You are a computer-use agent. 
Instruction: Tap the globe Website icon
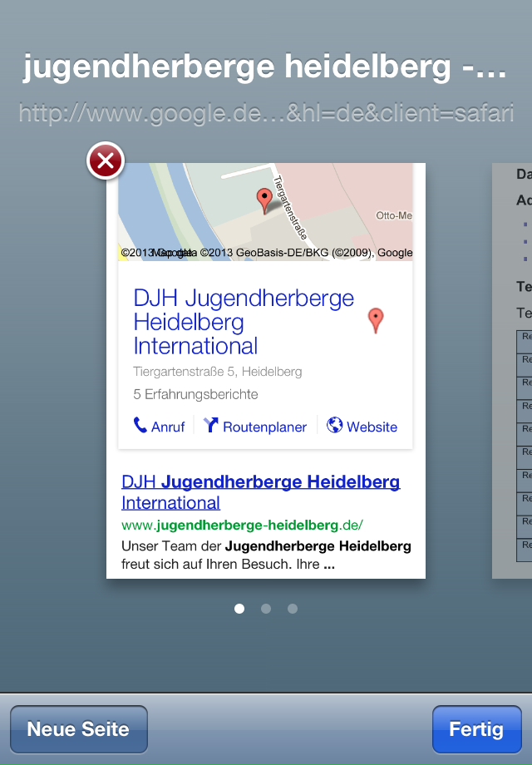(334, 425)
